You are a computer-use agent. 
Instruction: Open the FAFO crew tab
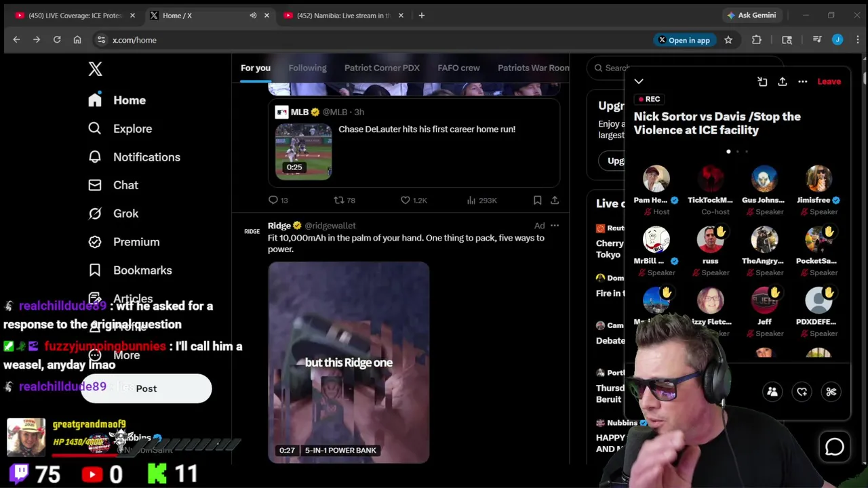coord(458,68)
